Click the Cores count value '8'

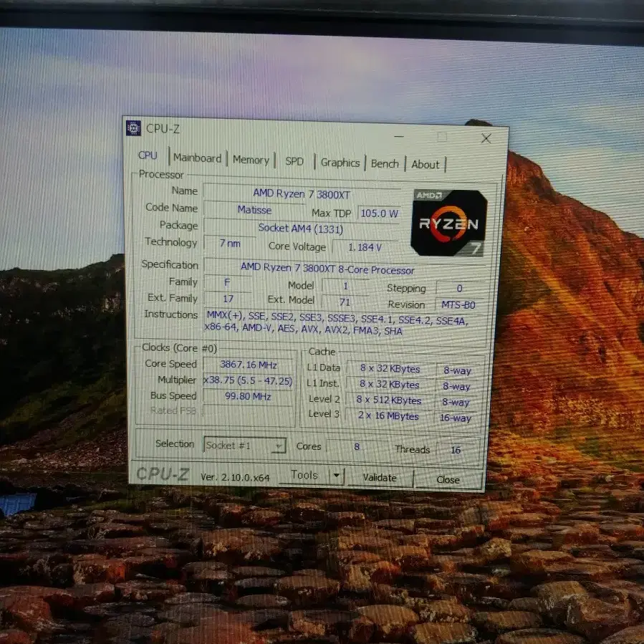357,446
